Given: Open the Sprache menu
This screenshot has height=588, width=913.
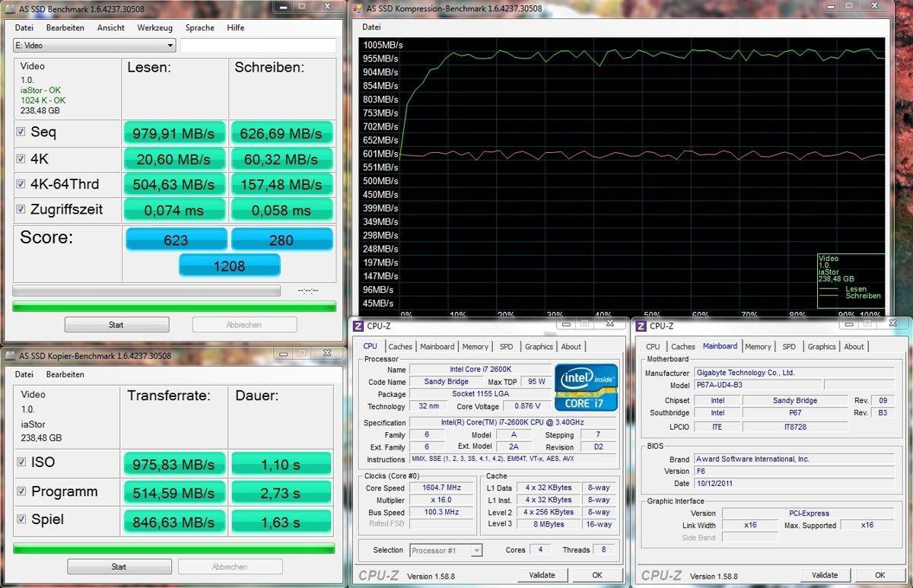Looking at the screenshot, I should click(199, 27).
